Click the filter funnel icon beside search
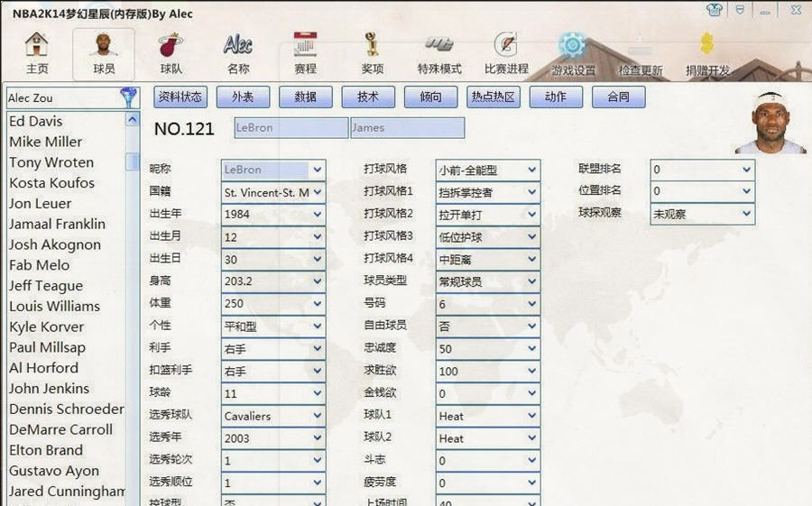 (128, 97)
